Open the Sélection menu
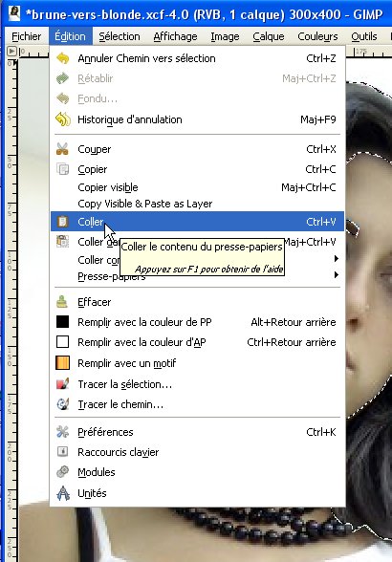The width and height of the screenshot is (392, 562). (x=120, y=36)
